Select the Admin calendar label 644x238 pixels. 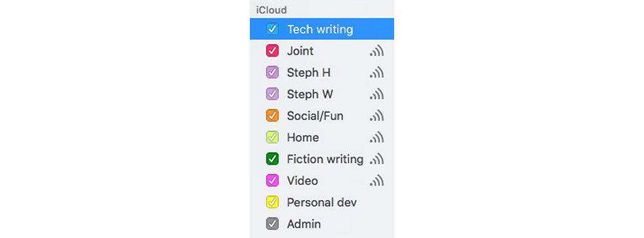(303, 224)
